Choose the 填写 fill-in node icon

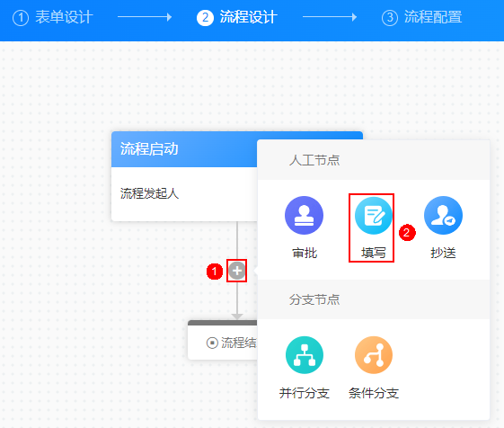(x=373, y=215)
